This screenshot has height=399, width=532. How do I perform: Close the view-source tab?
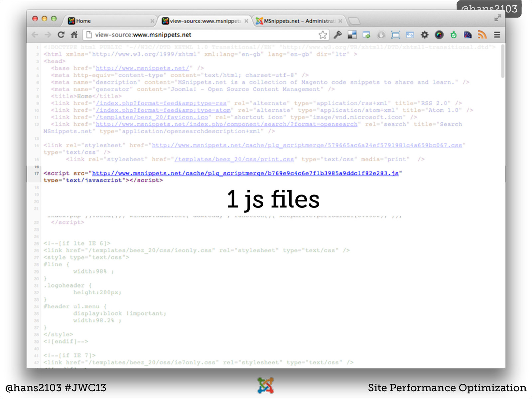click(246, 21)
